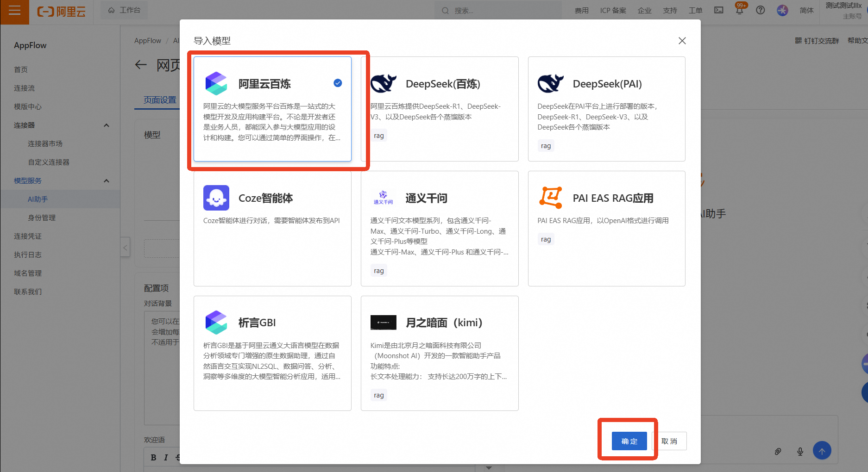Select the DeepSeek(百炼) model card title
Screen dimensions: 868x472
pos(443,84)
